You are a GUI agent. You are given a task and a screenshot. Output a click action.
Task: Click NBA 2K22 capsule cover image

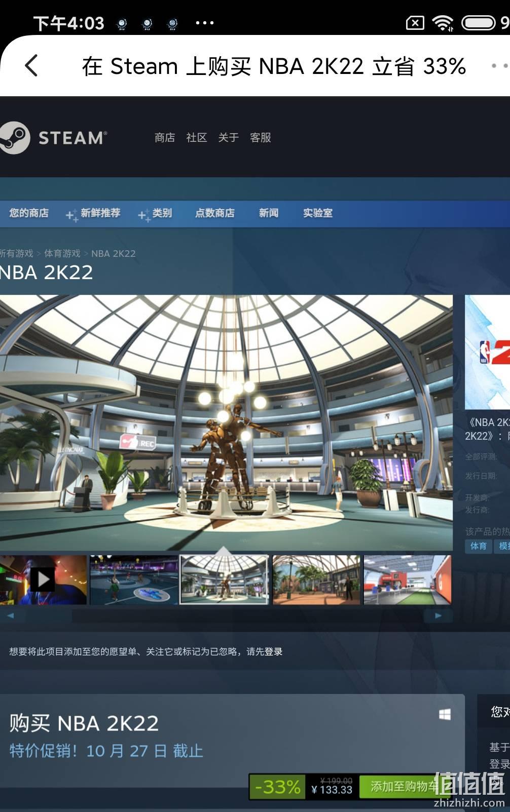[x=488, y=352]
